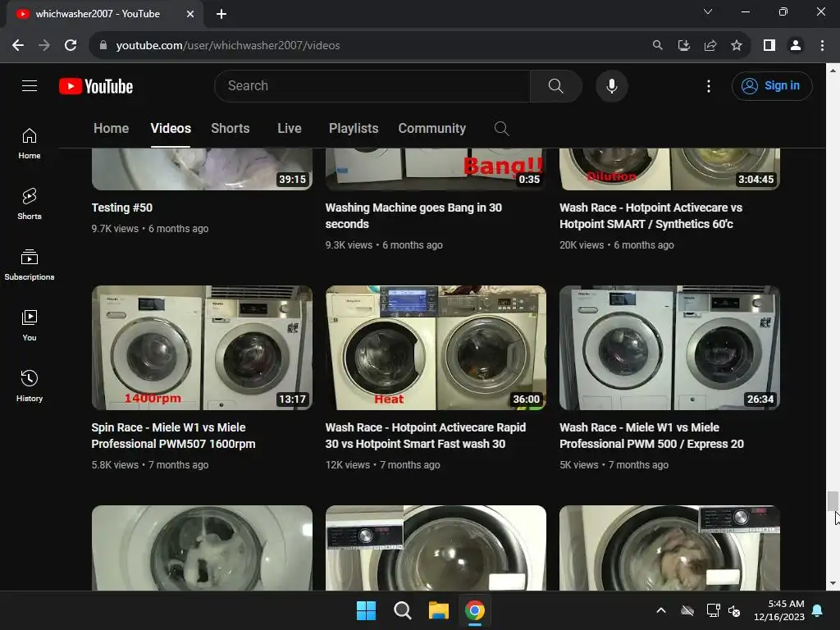Open Washing Machine goes Bang video
This screenshot has height=630, width=840.
pos(413,216)
